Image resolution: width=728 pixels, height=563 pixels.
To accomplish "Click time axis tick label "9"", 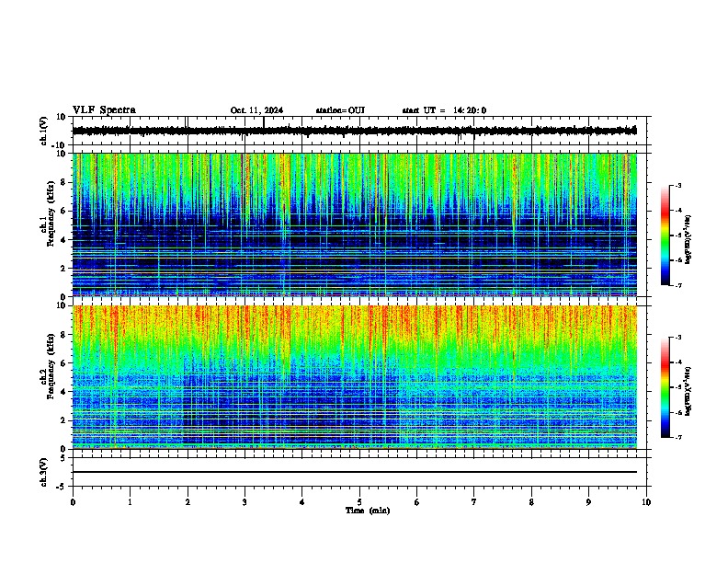I will (588, 502).
